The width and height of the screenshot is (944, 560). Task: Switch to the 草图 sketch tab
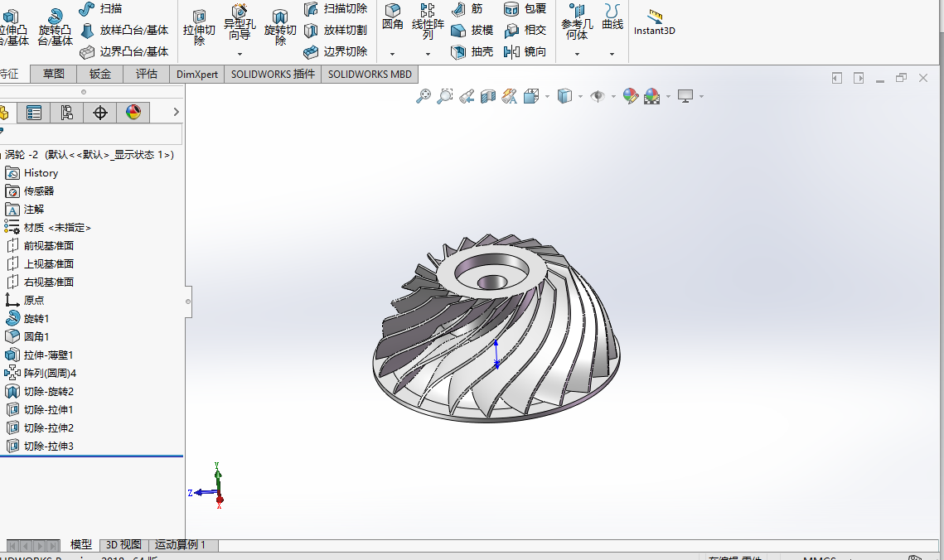[x=54, y=74]
